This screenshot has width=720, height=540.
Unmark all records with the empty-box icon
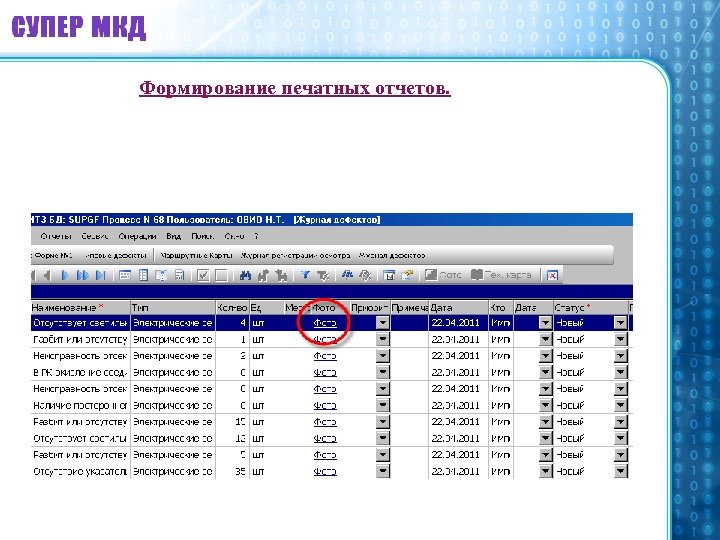point(221,276)
